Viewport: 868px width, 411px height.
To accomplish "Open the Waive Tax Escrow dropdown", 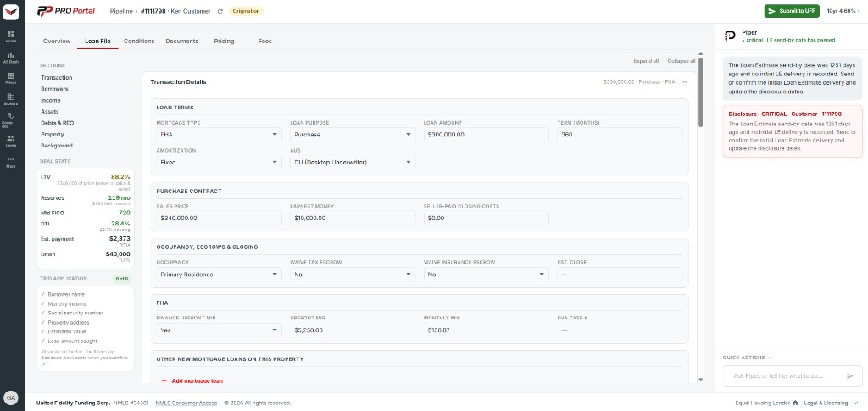I will pyautogui.click(x=353, y=275).
